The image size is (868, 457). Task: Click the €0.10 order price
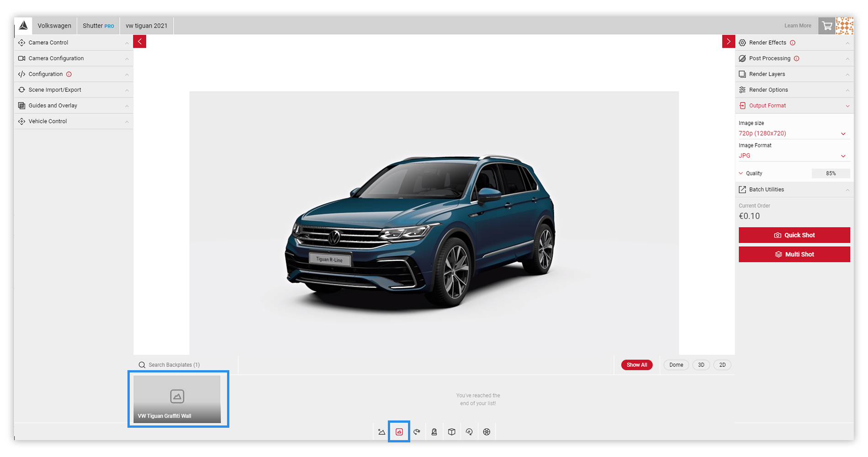point(749,217)
